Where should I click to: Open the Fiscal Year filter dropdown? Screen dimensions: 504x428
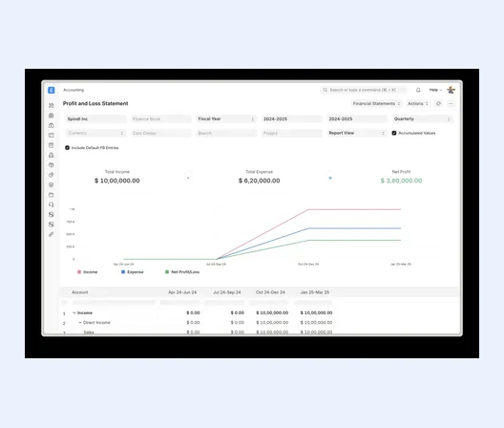click(225, 119)
